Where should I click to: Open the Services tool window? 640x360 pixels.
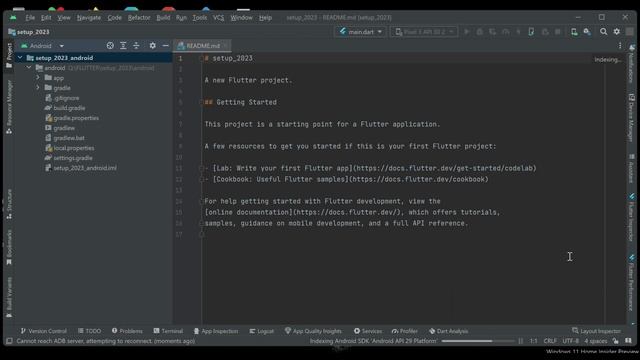(368, 331)
